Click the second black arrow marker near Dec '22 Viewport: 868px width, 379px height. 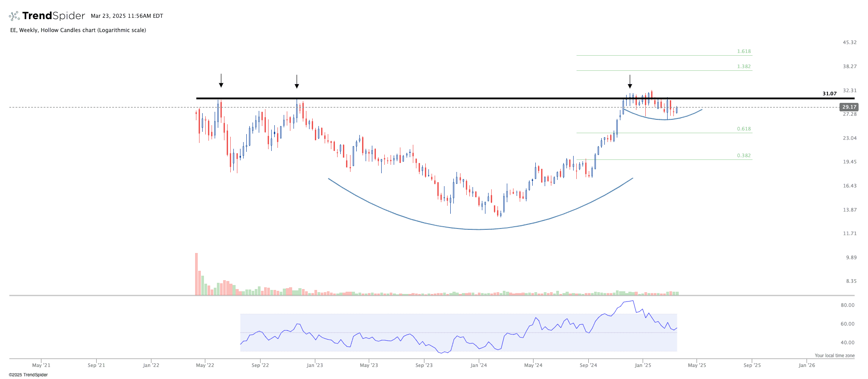pos(297,82)
